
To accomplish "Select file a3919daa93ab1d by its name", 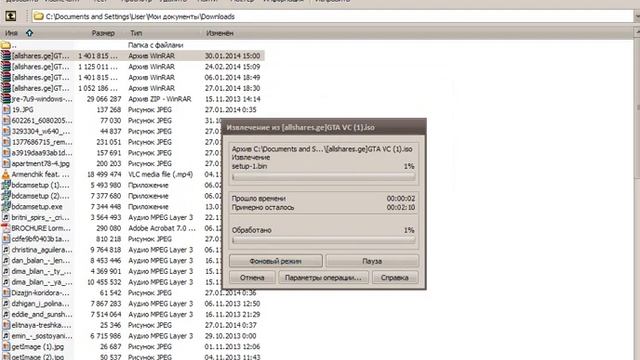I will tap(42, 153).
